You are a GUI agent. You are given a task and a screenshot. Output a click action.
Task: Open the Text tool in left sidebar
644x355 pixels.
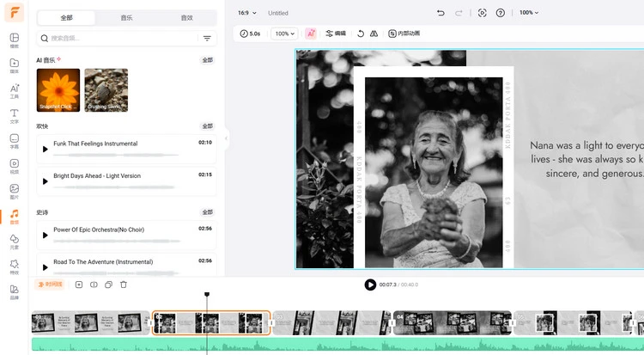tap(15, 114)
